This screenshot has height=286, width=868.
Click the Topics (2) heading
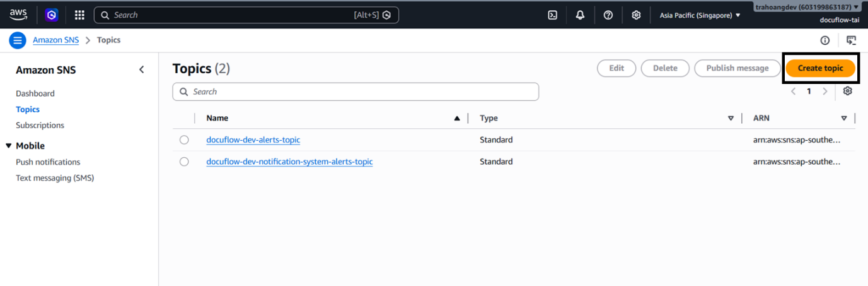click(201, 69)
